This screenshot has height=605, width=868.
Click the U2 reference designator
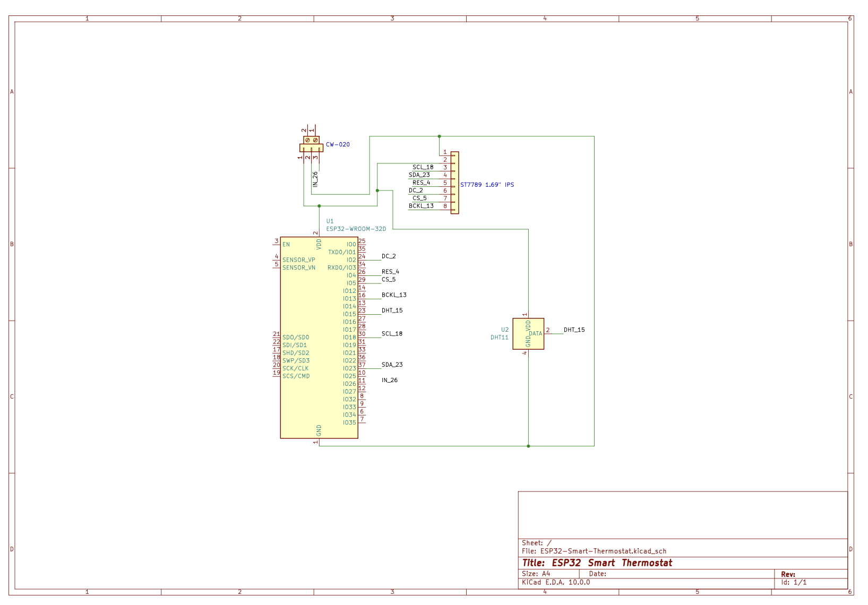coord(504,330)
